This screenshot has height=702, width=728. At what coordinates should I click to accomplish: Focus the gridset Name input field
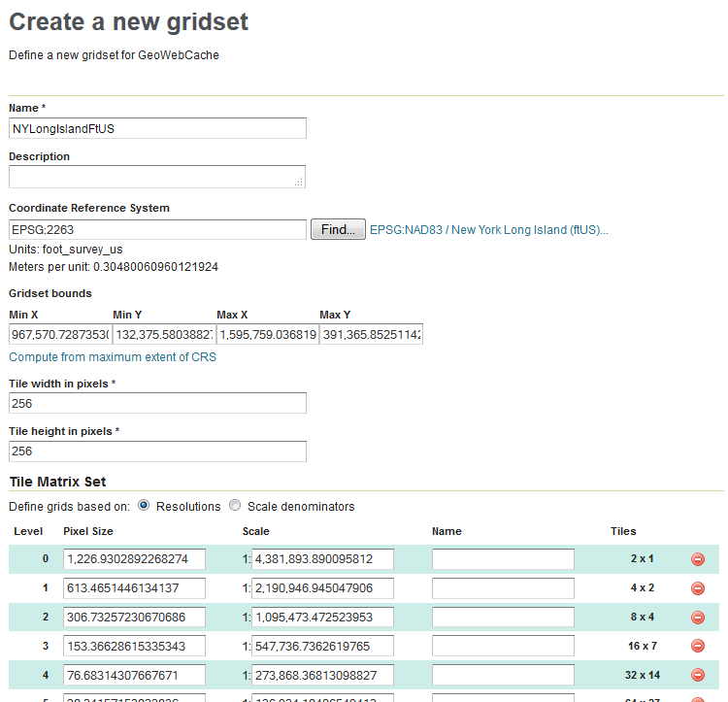coord(157,128)
